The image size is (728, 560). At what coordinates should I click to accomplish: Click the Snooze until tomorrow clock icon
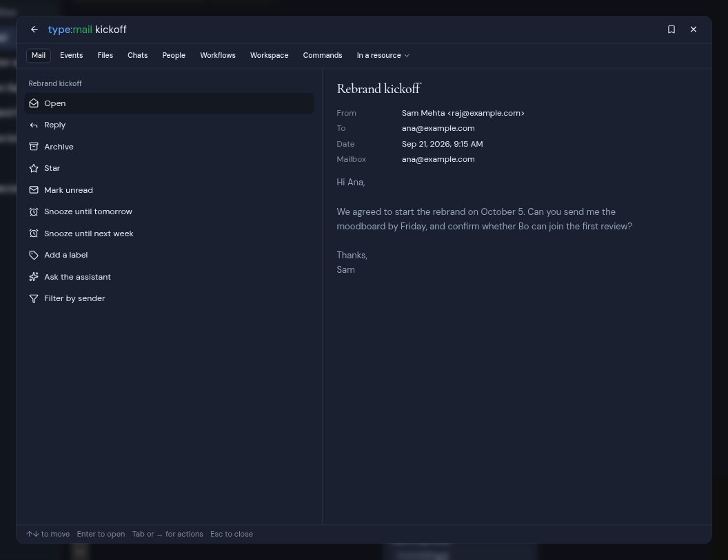[x=34, y=211]
